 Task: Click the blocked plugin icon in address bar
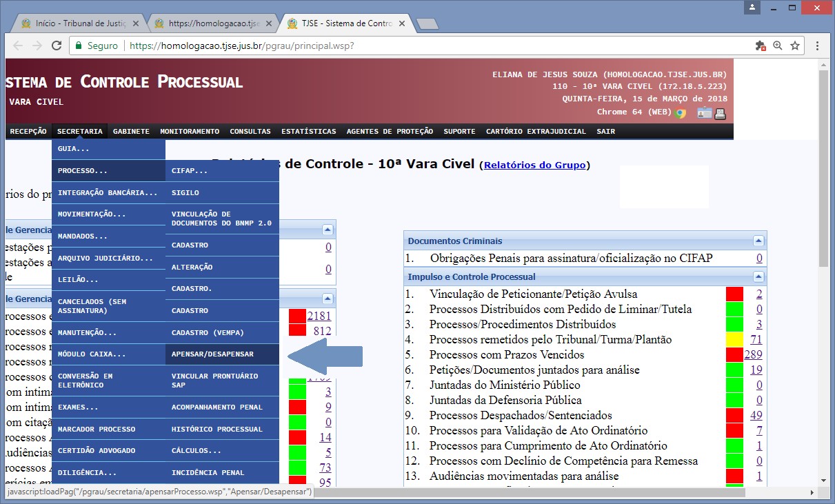click(x=761, y=46)
